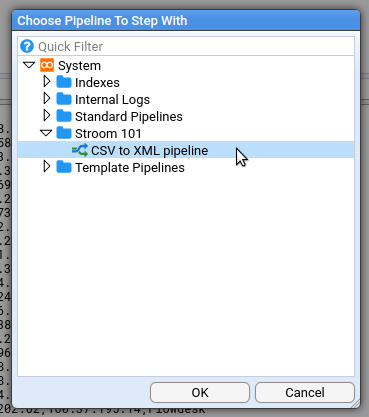Screen dimensions: 369x417
Task: Collapse the Stroom 101 folder arrow
Action: tap(46, 133)
